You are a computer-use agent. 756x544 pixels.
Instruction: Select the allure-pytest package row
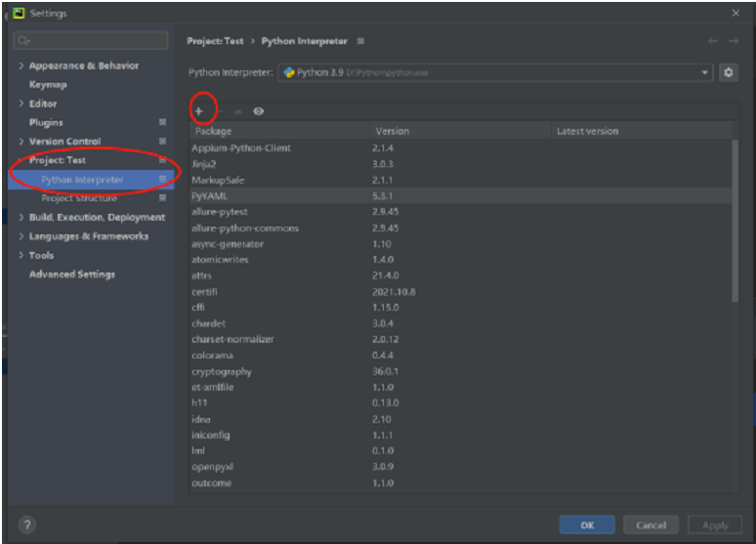[460, 212]
